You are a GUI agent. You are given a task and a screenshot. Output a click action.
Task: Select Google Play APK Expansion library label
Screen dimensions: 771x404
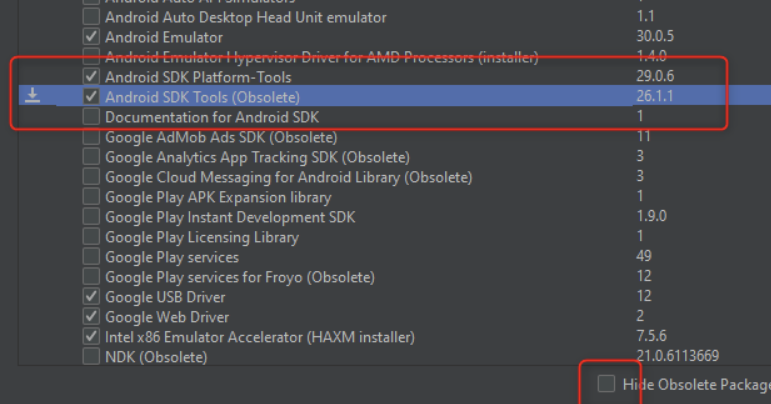coord(218,198)
